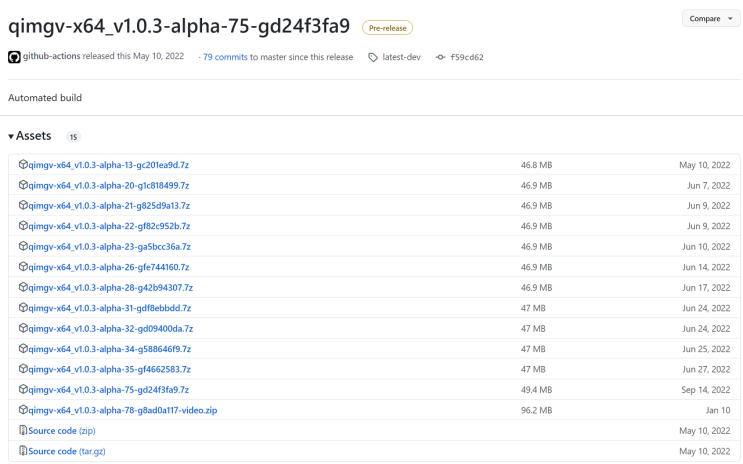The width and height of the screenshot is (743, 464).
Task: Click package icon for alpha-22 asset
Action: [x=23, y=226]
